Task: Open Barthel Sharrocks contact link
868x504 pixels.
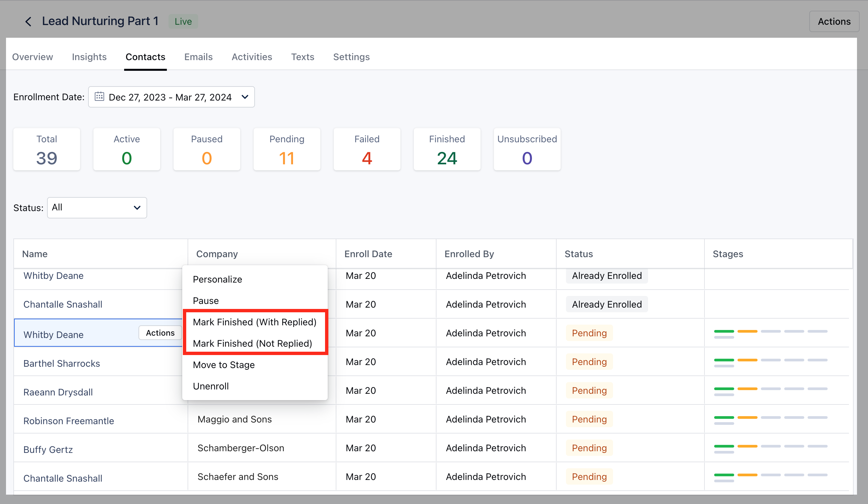Action: click(x=62, y=363)
